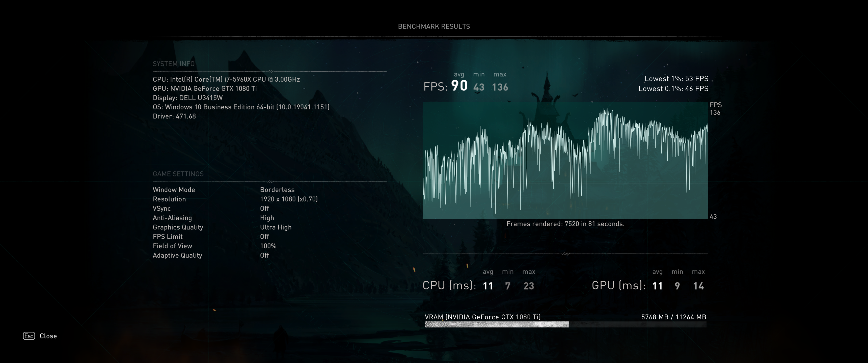
Task: Click the FPS Limit Off value
Action: [264, 236]
